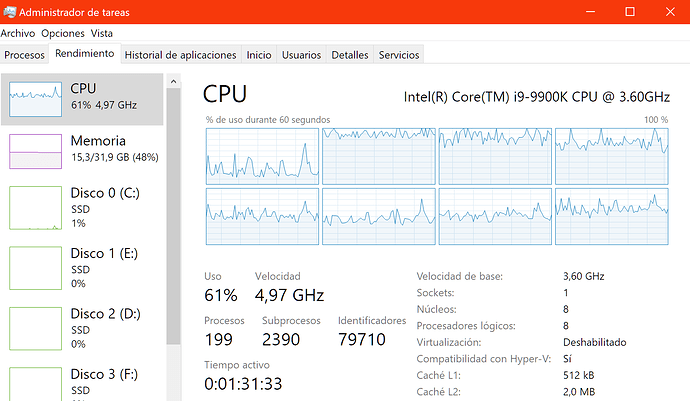
Task: Switch to the Procesos tab
Action: (x=24, y=55)
